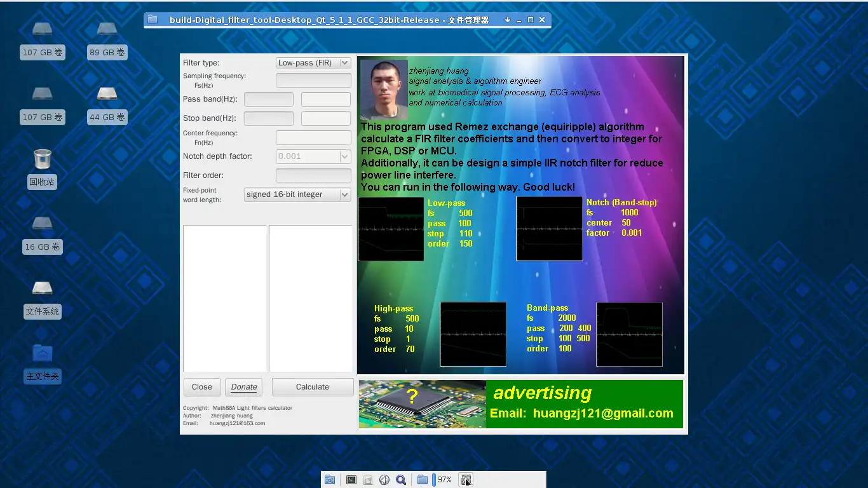Click the left Pass band(Hz) input field
The image size is (868, 488).
(269, 99)
